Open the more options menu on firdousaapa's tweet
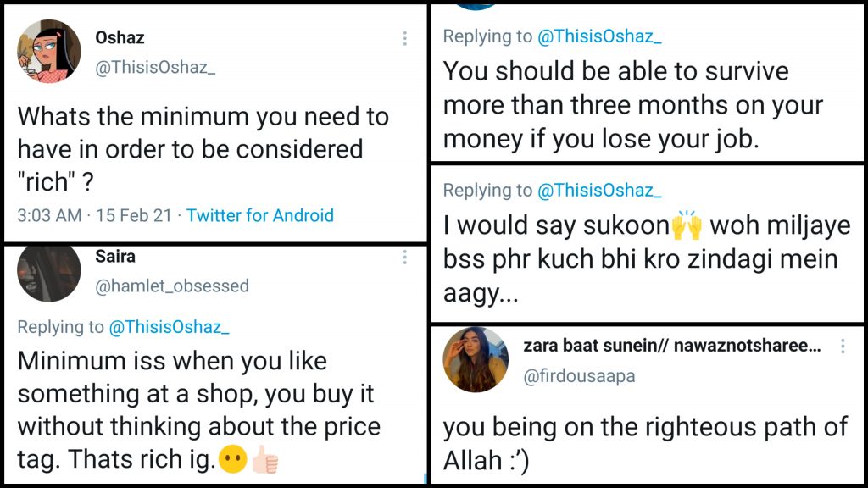868x488 pixels. [x=843, y=347]
